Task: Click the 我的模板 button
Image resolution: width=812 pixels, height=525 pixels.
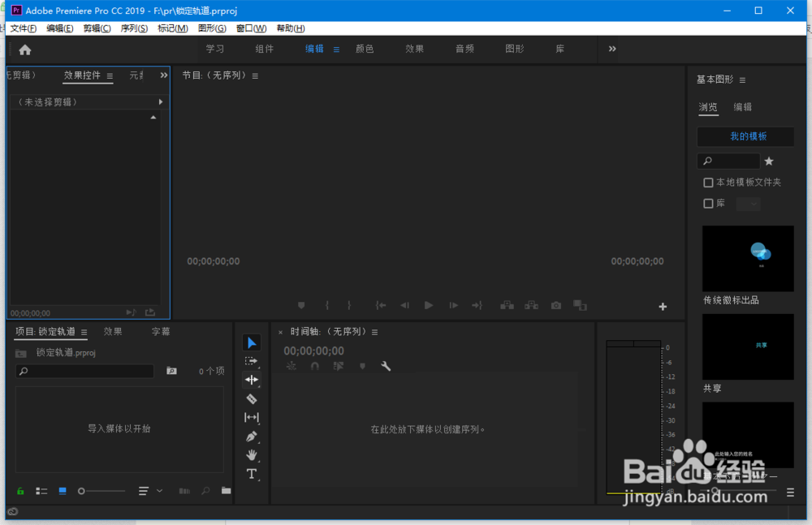Action: coord(745,136)
